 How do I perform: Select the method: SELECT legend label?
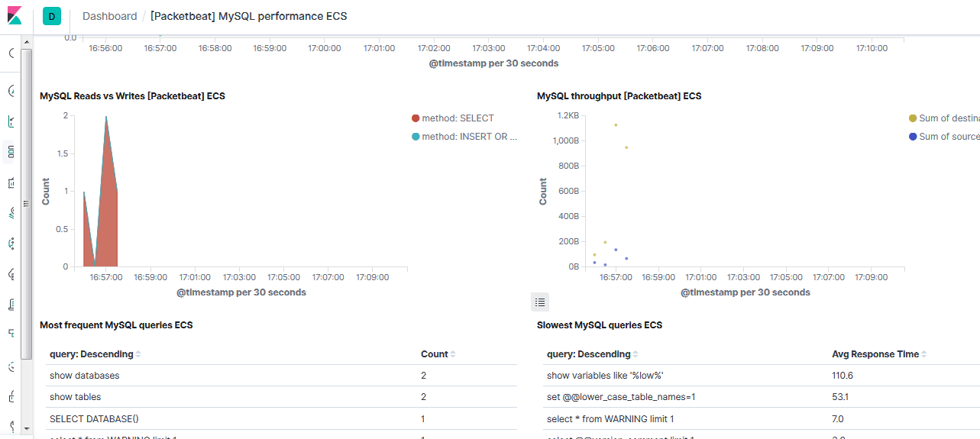[458, 118]
